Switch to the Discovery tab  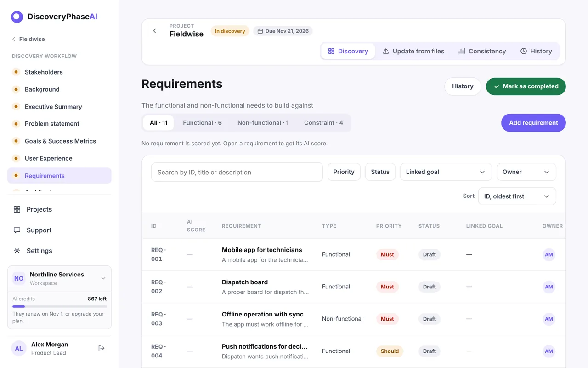click(x=348, y=51)
